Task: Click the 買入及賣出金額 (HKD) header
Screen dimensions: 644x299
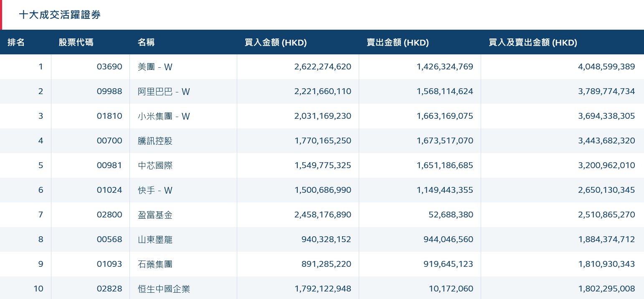Action: click(533, 42)
